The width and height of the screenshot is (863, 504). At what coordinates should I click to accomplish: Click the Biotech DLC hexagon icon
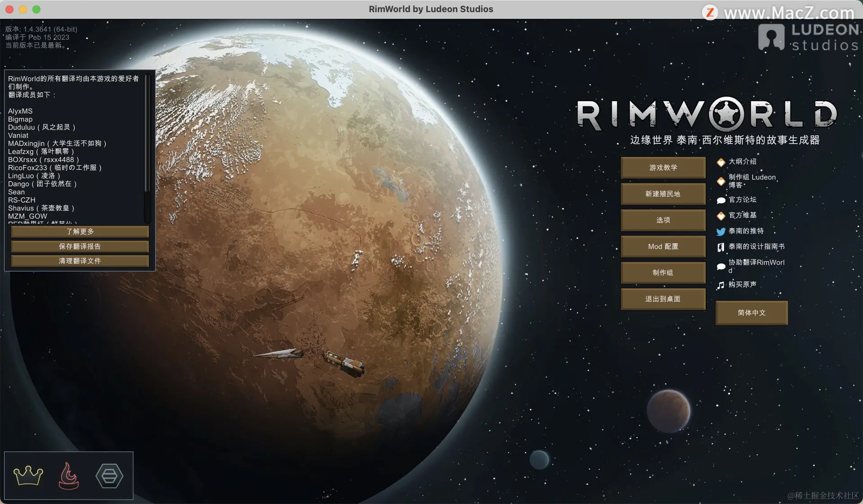click(x=109, y=476)
